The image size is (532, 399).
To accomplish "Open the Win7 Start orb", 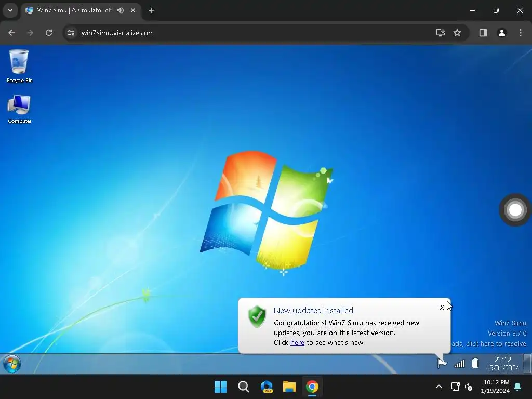I will [x=12, y=364].
